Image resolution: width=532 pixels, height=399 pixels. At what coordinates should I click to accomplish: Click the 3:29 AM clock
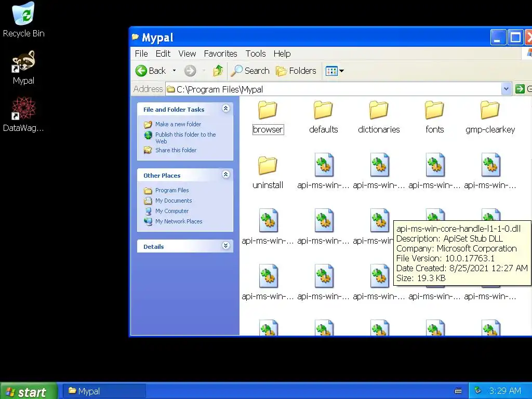[x=505, y=391]
